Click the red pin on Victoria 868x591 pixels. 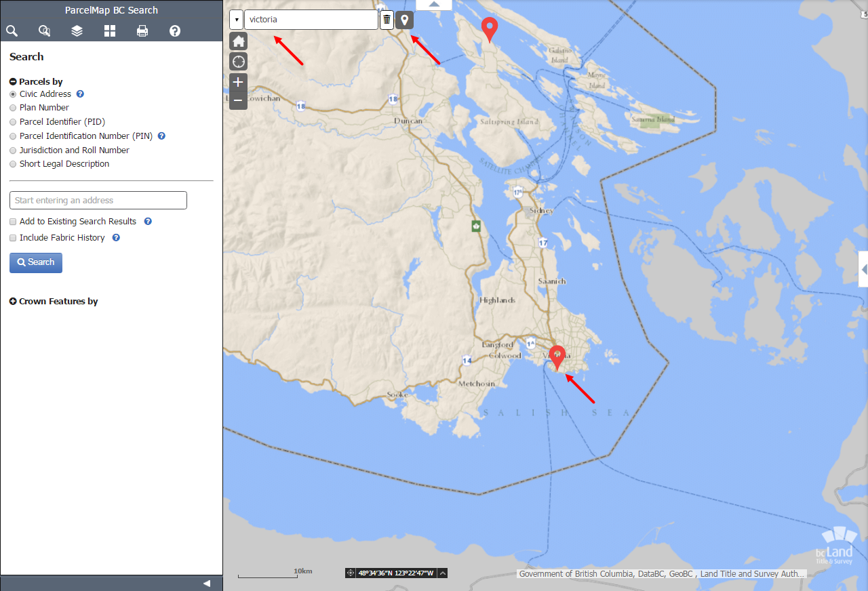pos(557,357)
